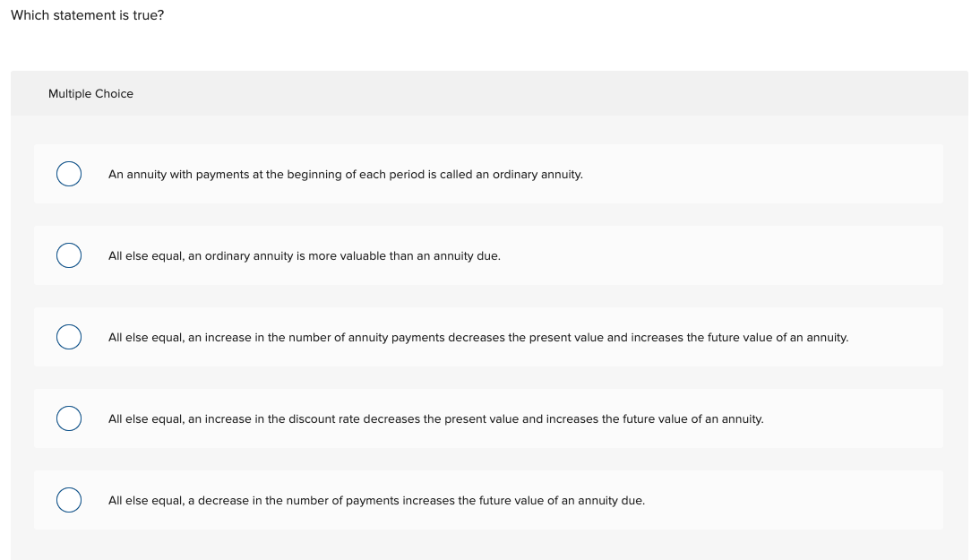Click the 'Multiple Choice' header label

(x=90, y=93)
